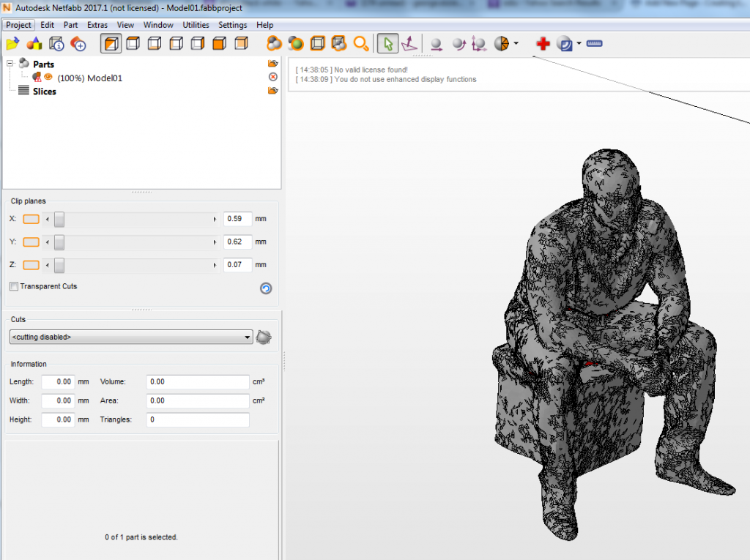Open the cutting disabled dropdown
750x560 pixels.
pos(131,337)
